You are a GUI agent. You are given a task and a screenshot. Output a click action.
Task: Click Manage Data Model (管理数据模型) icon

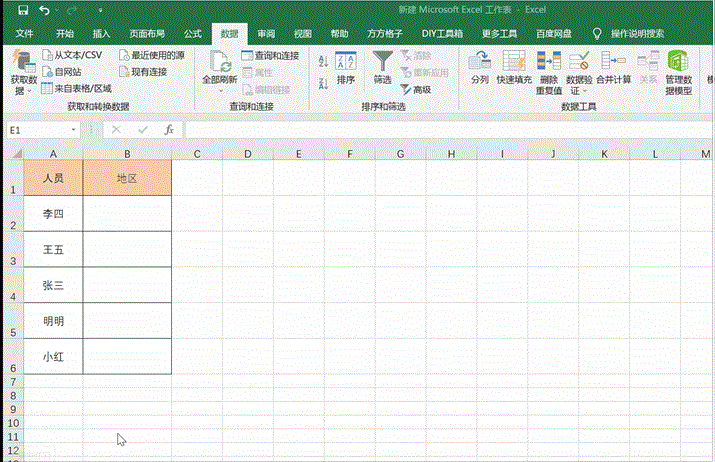click(679, 62)
